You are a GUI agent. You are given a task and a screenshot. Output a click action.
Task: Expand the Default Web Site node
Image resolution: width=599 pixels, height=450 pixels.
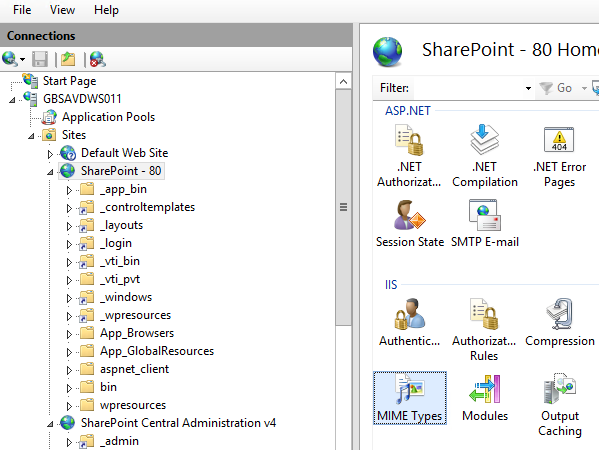(x=50, y=154)
